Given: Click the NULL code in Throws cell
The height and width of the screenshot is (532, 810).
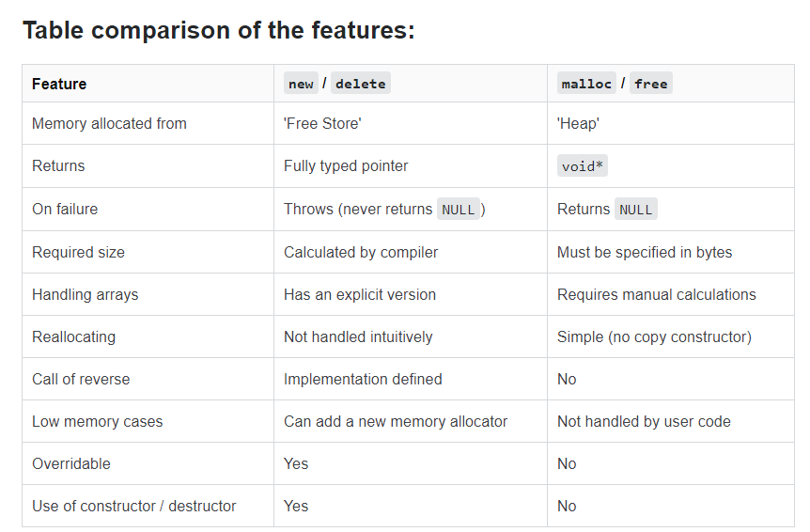Looking at the screenshot, I should [459, 210].
